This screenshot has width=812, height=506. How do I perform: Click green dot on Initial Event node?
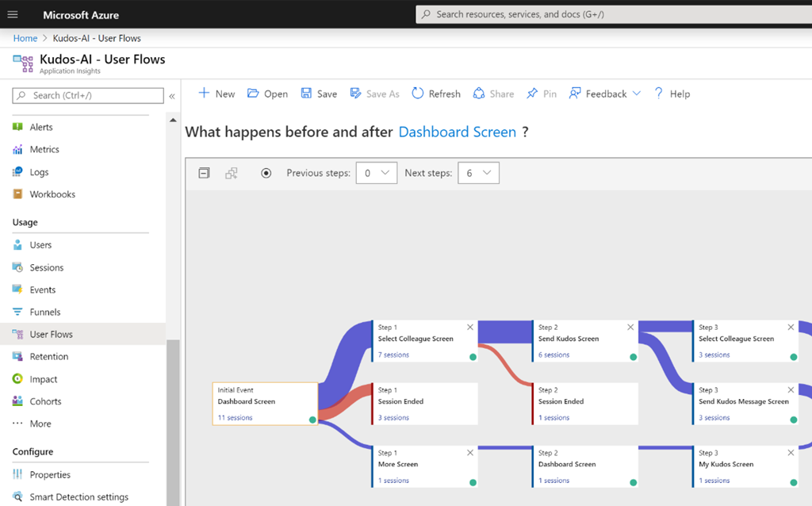point(312,420)
